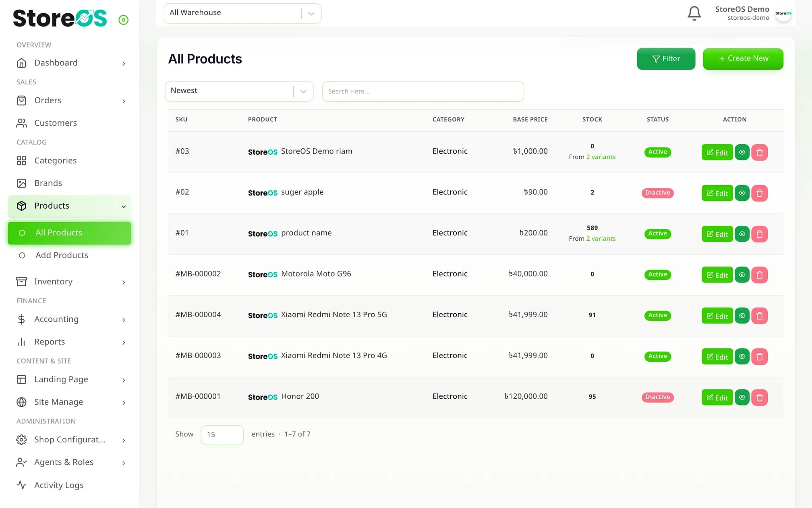This screenshot has width=812, height=508.
Task: Open the notifications bell icon
Action: (x=694, y=13)
